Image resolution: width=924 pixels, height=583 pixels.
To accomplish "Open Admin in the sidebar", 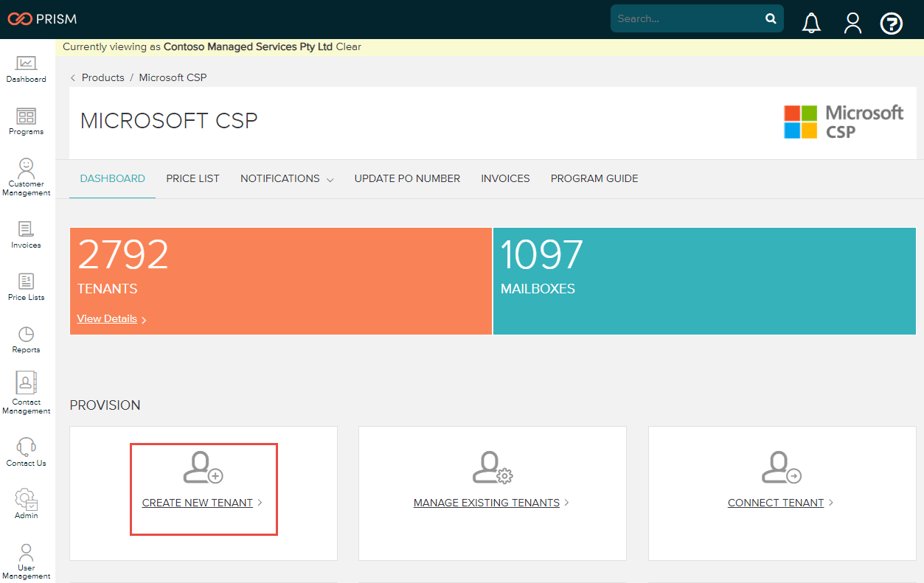I will [x=27, y=503].
